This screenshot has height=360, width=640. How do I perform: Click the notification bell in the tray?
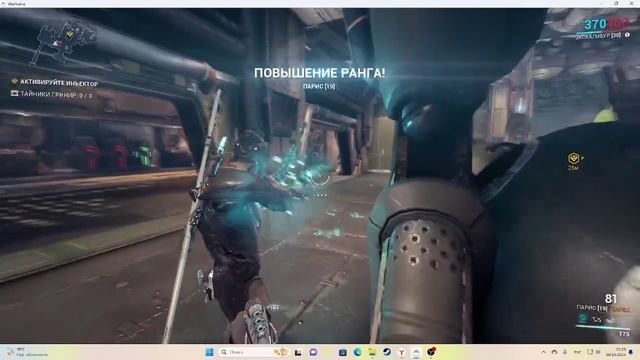coord(632,352)
